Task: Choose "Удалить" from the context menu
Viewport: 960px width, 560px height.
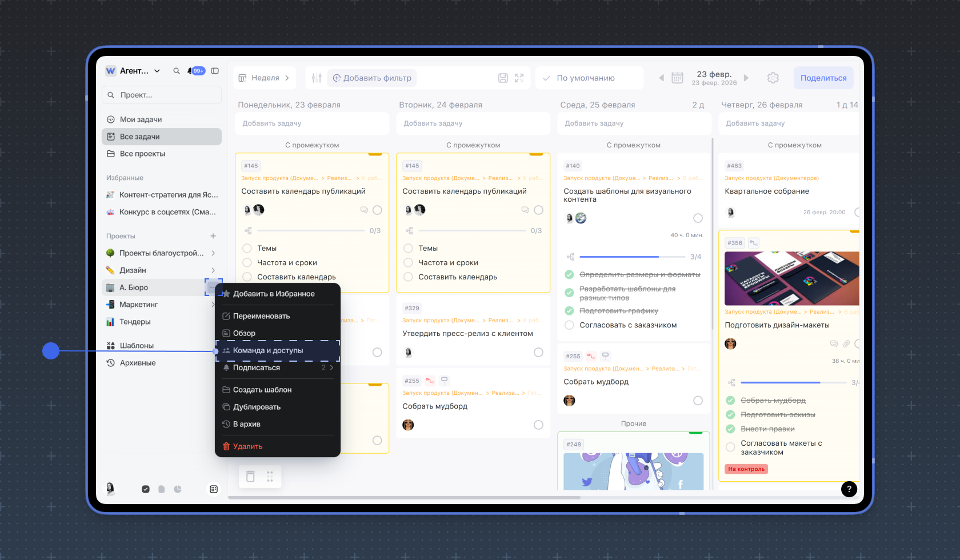Action: 247,446
